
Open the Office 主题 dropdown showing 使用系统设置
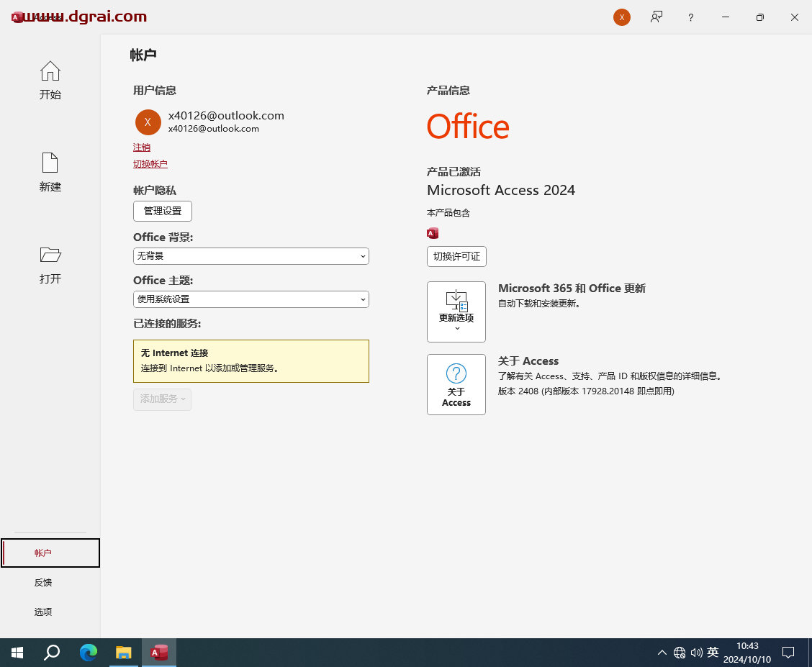coord(251,299)
